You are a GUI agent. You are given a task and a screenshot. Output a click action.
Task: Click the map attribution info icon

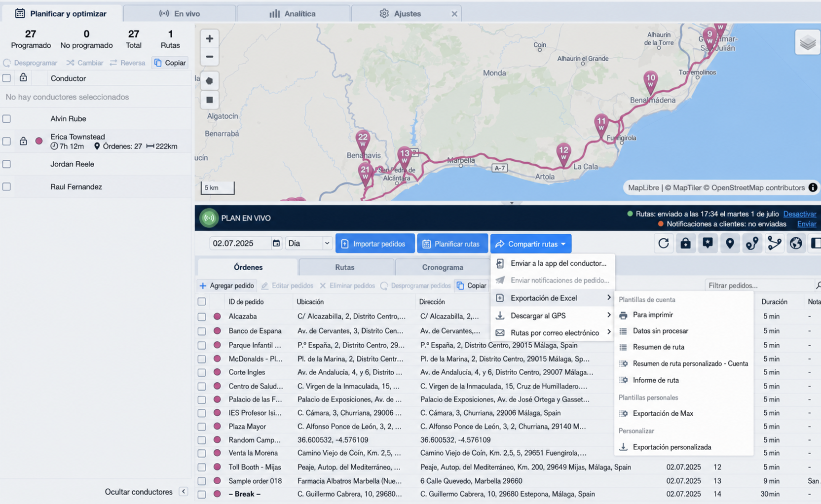[x=813, y=187]
